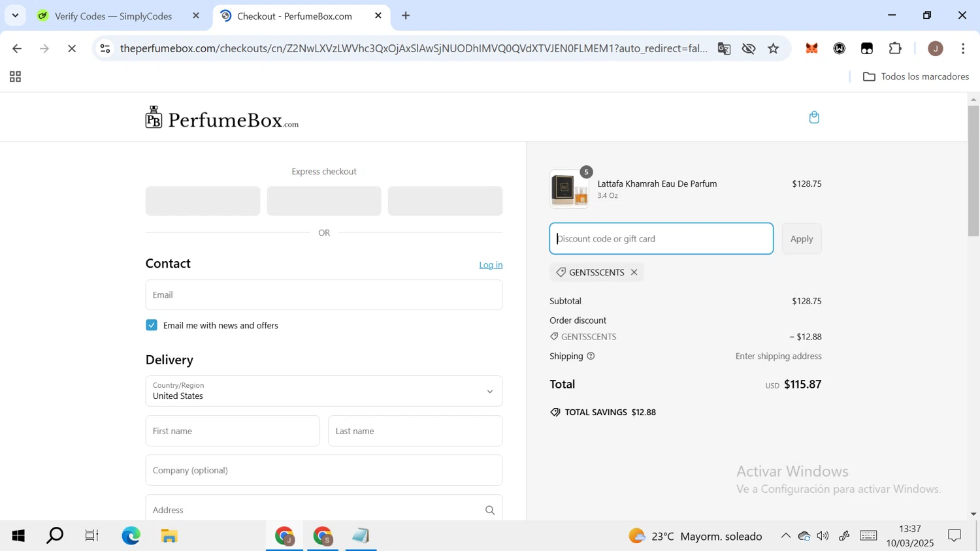The width and height of the screenshot is (980, 551).
Task: Click the third express checkout button placeholder
Action: pos(445,201)
